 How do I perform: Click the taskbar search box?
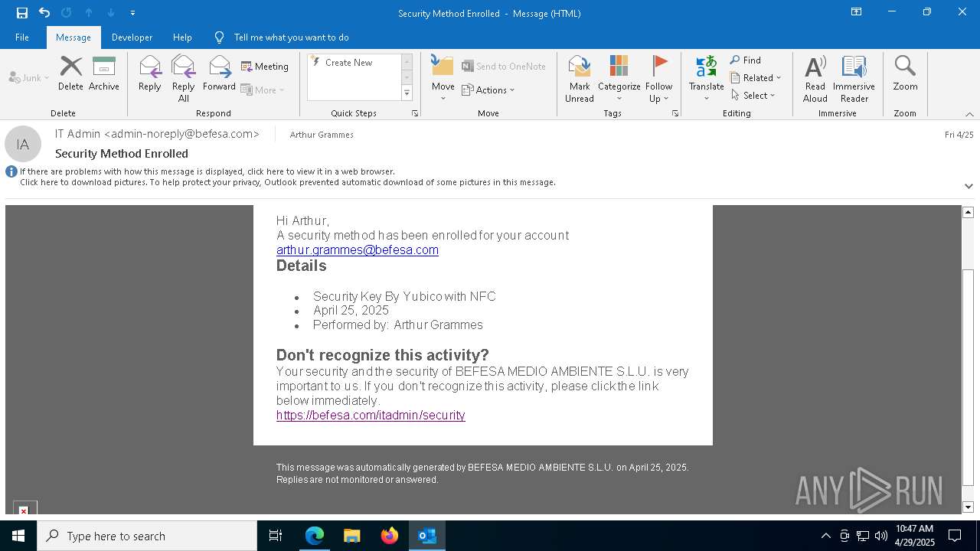[x=147, y=536]
